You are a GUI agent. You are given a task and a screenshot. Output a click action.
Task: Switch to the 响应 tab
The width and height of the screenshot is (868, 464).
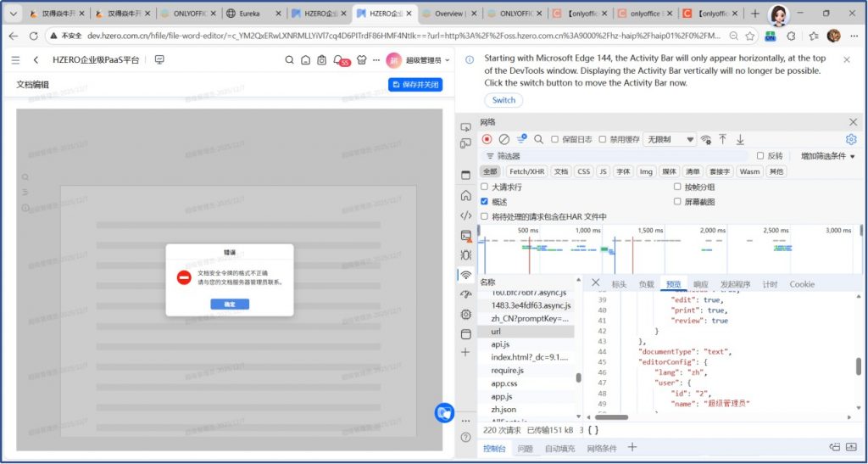point(700,284)
